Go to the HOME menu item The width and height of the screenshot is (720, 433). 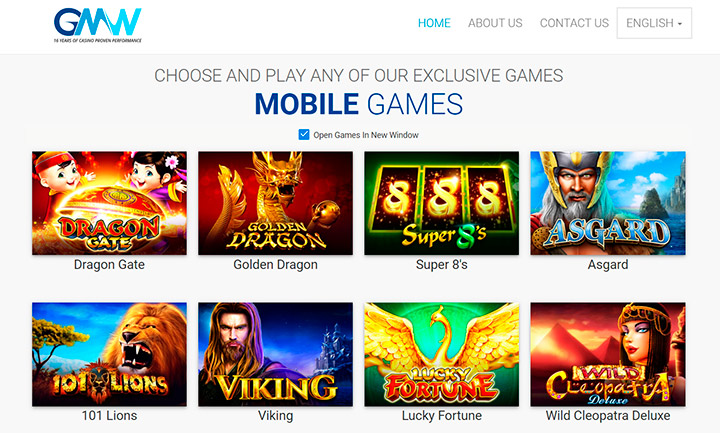click(x=434, y=23)
